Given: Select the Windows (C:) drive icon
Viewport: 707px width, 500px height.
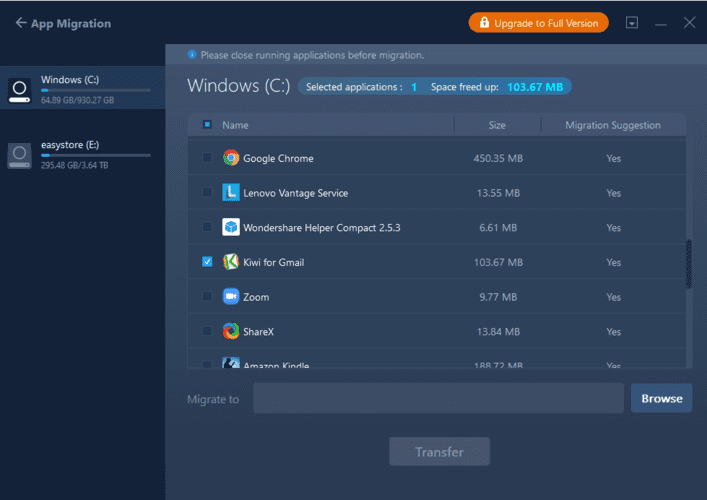Looking at the screenshot, I should click(x=19, y=90).
